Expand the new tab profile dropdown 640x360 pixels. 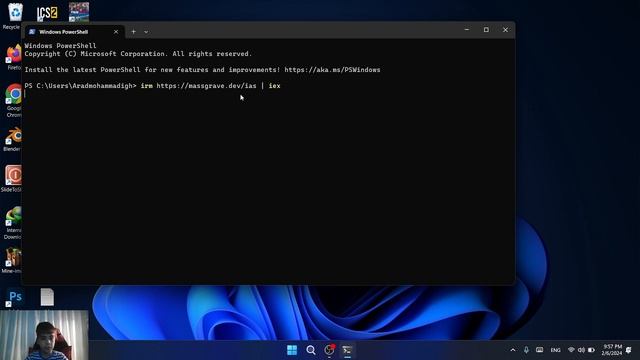(146, 32)
